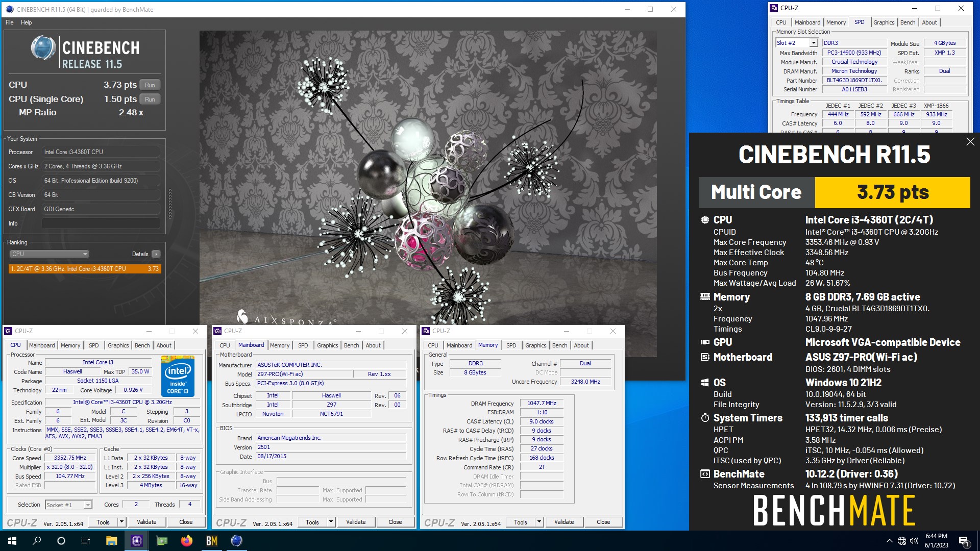Viewport: 980px width, 551px height.
Task: Open Memory tab in top-right CPU-Z SPD window
Action: (x=836, y=22)
